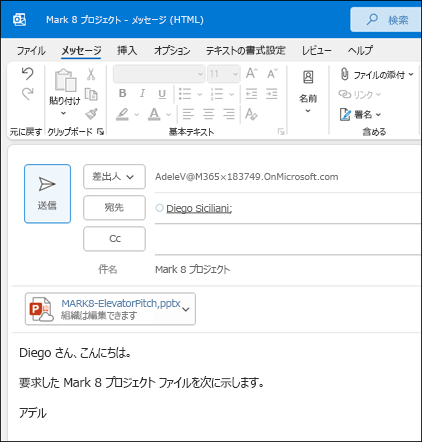Click the Undo arrow icon

tap(27, 74)
